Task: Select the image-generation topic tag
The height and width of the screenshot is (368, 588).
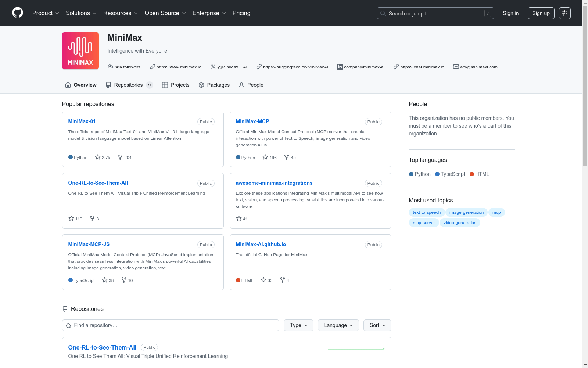Action: [x=466, y=212]
